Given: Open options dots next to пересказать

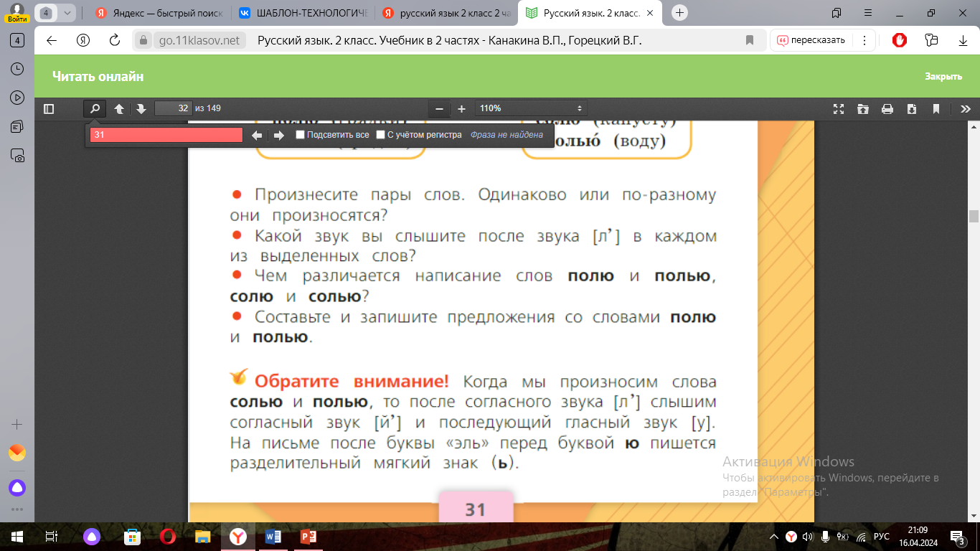Looking at the screenshot, I should click(865, 40).
